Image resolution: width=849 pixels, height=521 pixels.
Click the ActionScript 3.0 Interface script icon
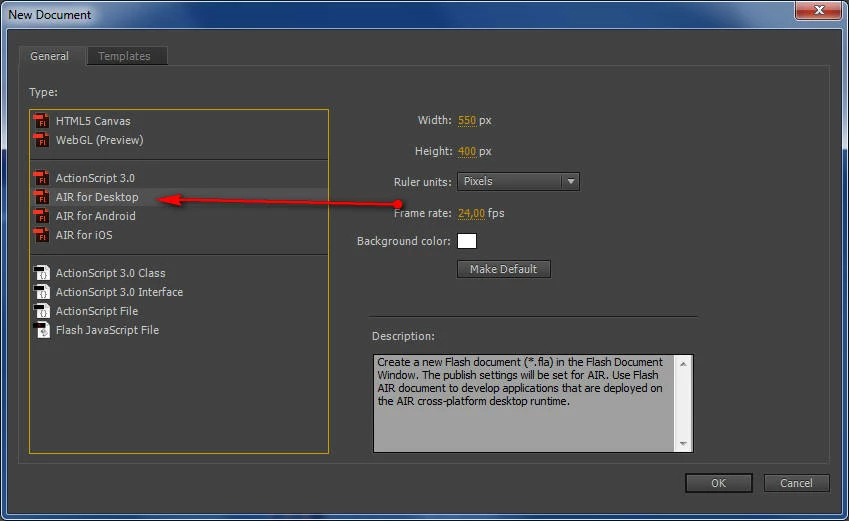pos(42,292)
